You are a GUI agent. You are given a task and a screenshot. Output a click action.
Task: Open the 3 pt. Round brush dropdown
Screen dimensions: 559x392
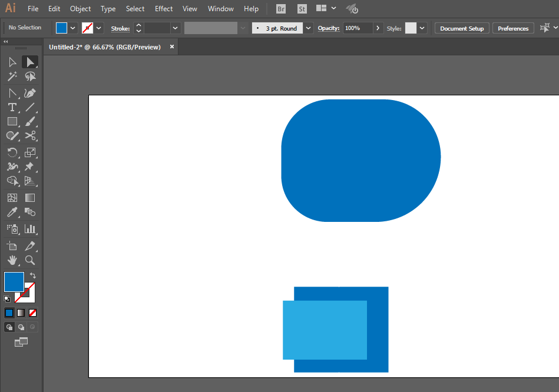(309, 28)
